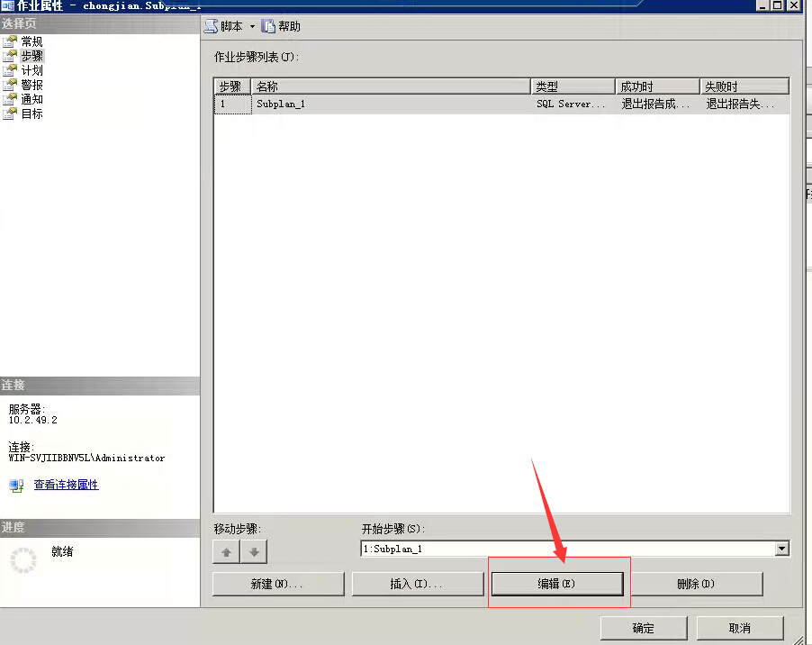Screen dimensions: 812x645
Task: Select the 步骤 page
Action: point(32,56)
